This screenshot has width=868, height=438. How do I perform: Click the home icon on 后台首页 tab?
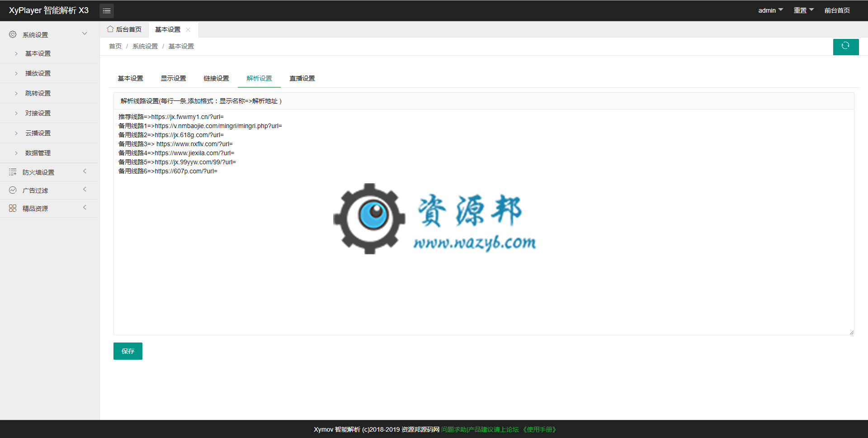110,29
